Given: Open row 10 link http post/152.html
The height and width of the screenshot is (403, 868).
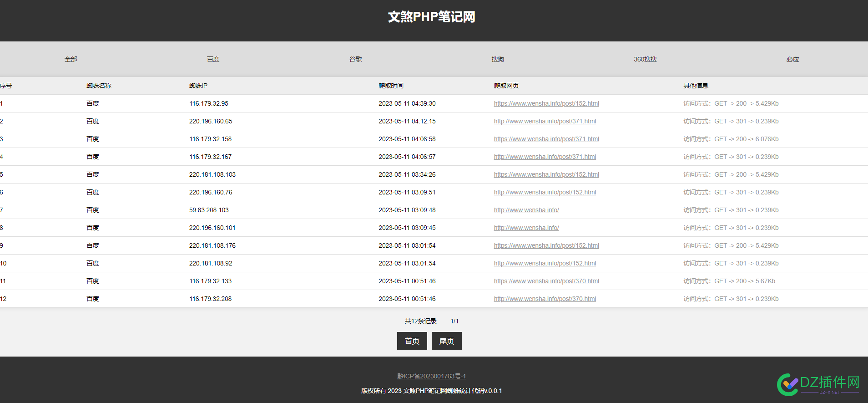Looking at the screenshot, I should click(x=545, y=263).
